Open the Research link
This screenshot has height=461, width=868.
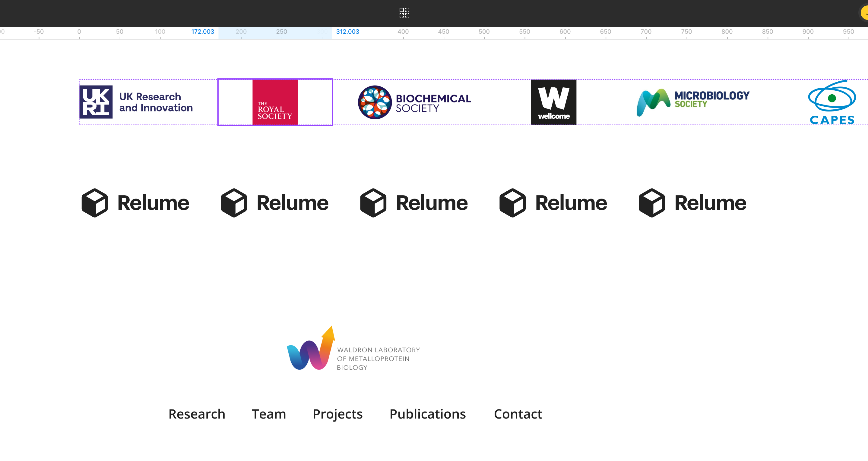pos(197,414)
